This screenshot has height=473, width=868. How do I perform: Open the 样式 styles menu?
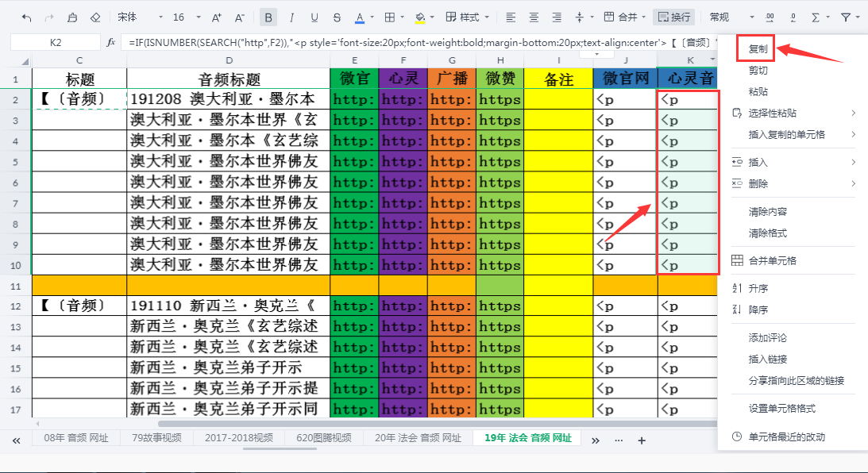click(x=467, y=17)
